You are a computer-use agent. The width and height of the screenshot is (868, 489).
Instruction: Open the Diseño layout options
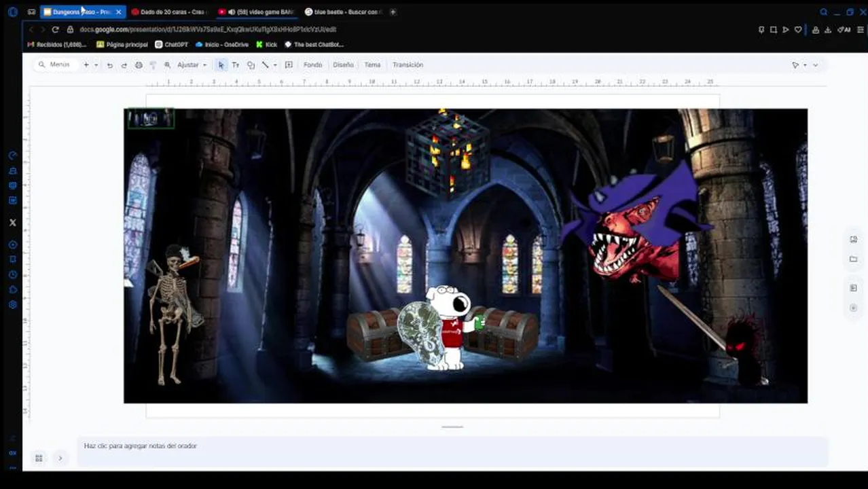(x=343, y=65)
